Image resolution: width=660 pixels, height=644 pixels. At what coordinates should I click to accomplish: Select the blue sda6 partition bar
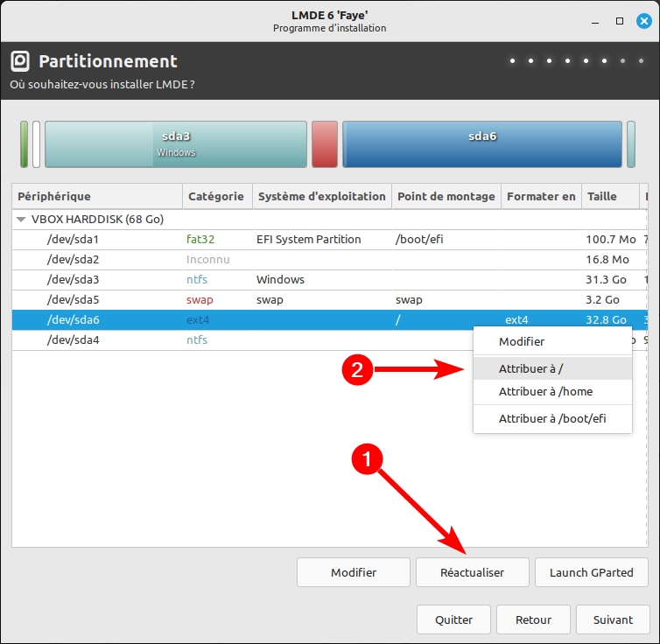coord(481,143)
